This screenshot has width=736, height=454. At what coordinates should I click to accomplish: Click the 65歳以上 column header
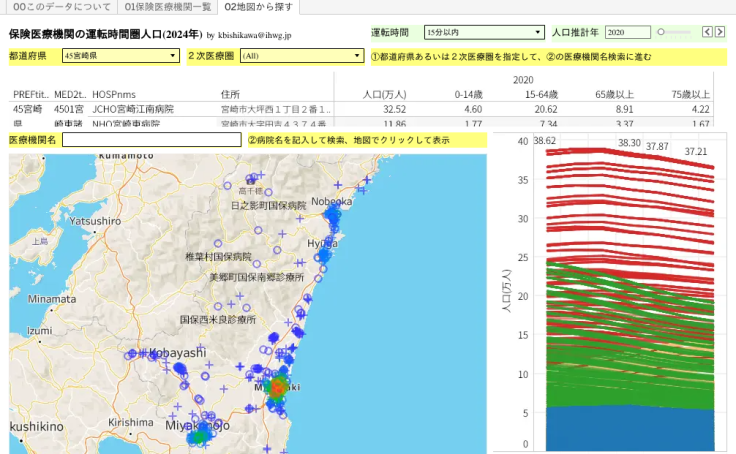(x=614, y=94)
